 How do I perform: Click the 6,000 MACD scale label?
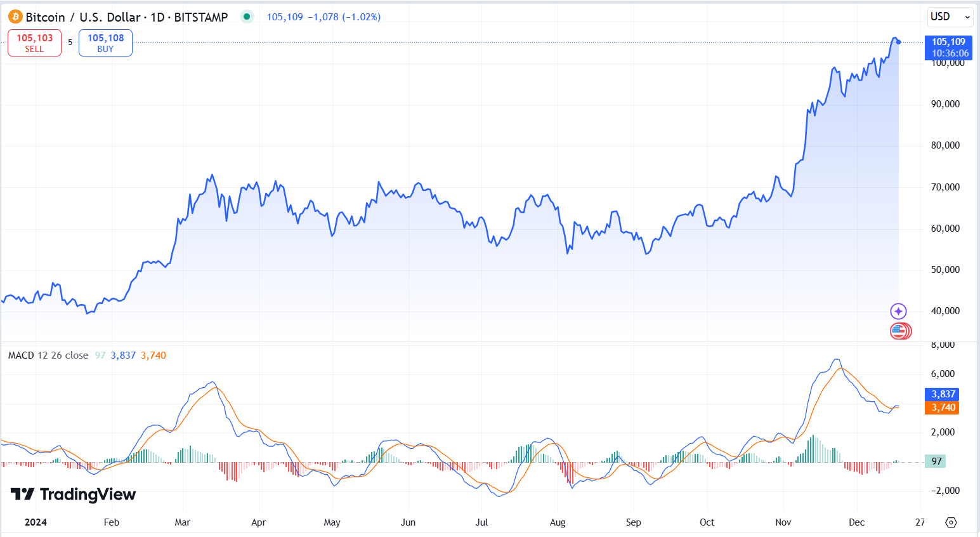click(943, 374)
